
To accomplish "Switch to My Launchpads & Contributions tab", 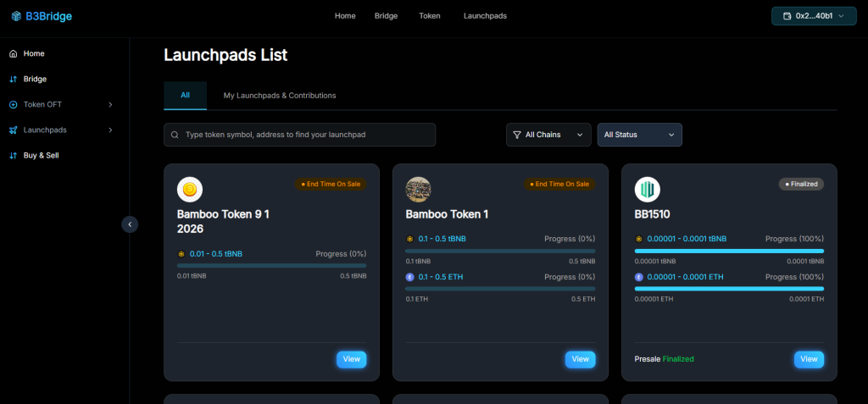I will [280, 96].
